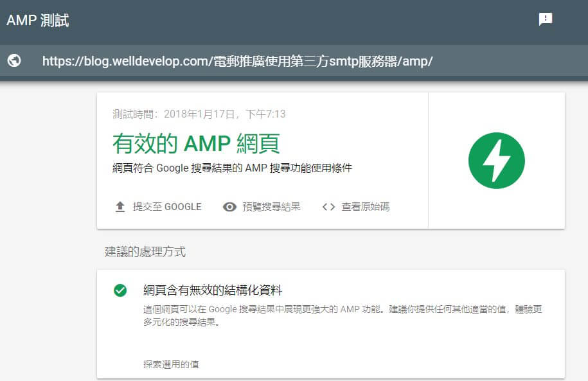Open 預覽搜尋結果 preview label

[271, 207]
